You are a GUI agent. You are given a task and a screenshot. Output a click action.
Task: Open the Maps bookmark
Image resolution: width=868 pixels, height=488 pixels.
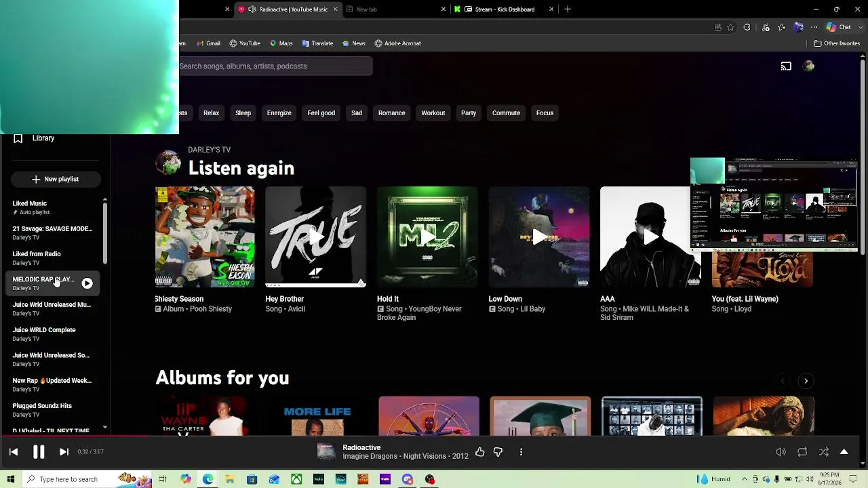point(281,43)
